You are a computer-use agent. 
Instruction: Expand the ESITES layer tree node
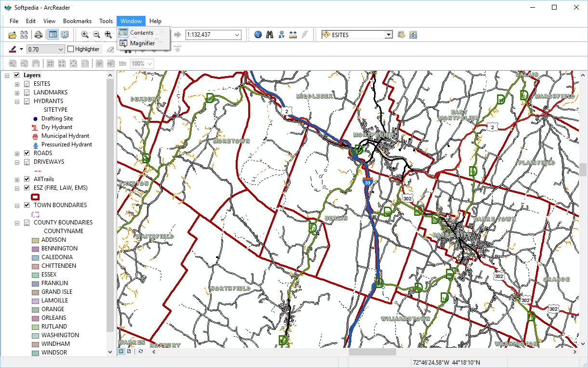(17, 84)
